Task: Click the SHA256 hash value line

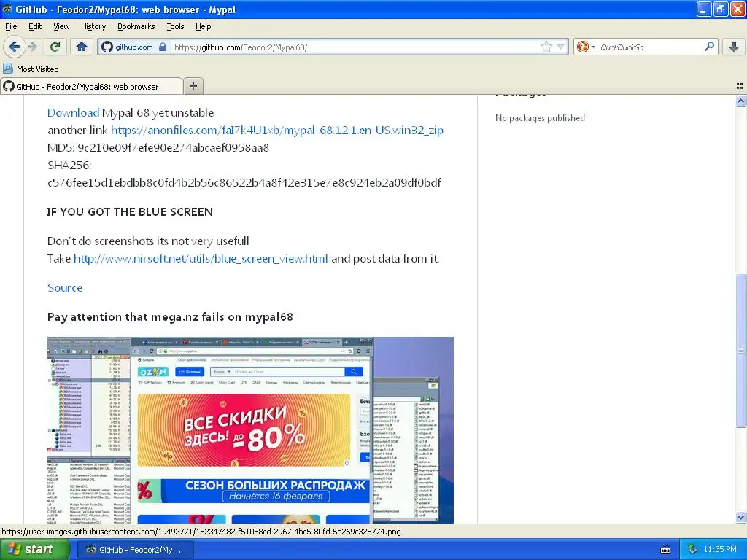Action: [244, 183]
